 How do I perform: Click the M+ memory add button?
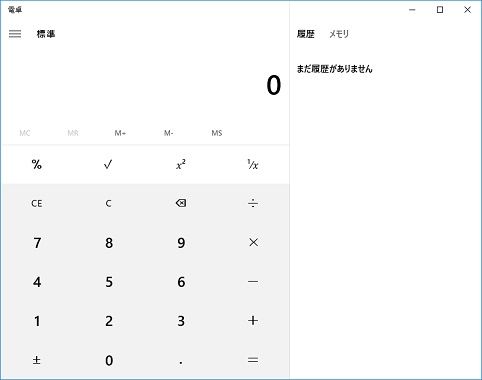click(120, 133)
